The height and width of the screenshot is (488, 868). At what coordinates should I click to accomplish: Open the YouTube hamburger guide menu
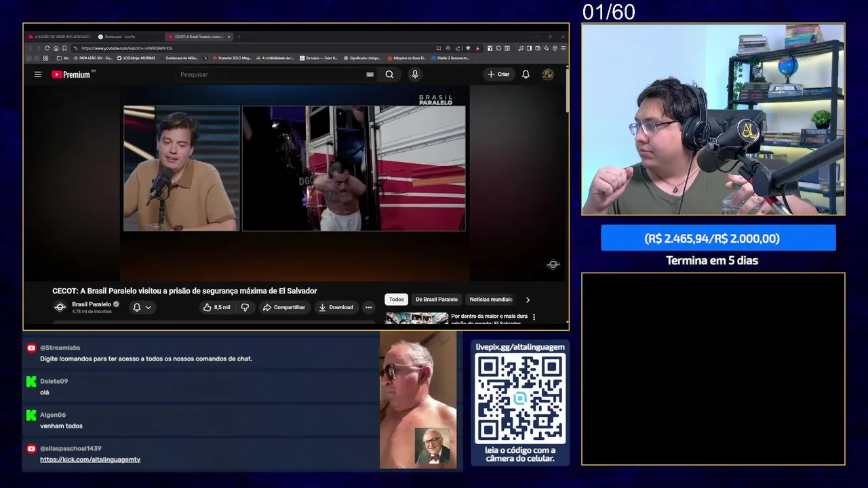click(38, 75)
